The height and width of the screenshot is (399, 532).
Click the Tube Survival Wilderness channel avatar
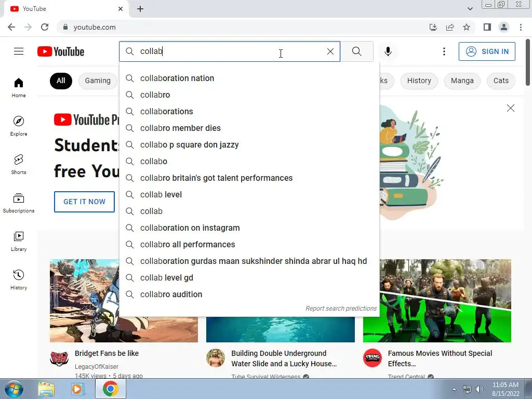tap(216, 358)
